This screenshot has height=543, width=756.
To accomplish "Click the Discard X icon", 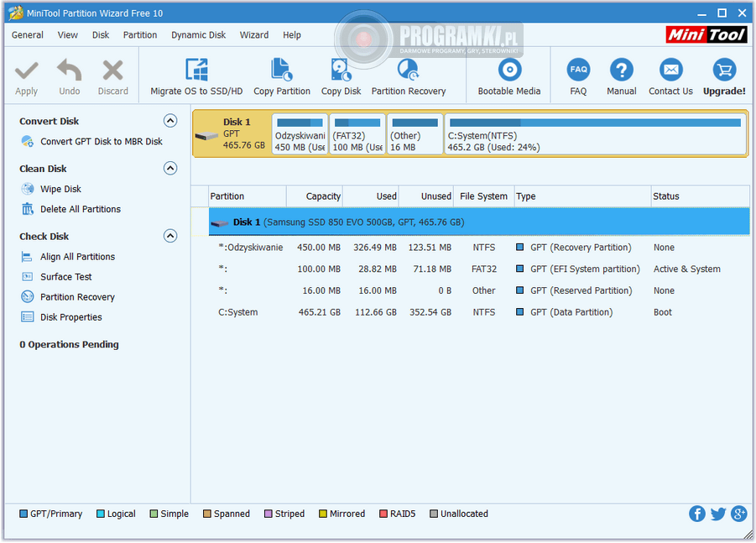I will tap(112, 70).
